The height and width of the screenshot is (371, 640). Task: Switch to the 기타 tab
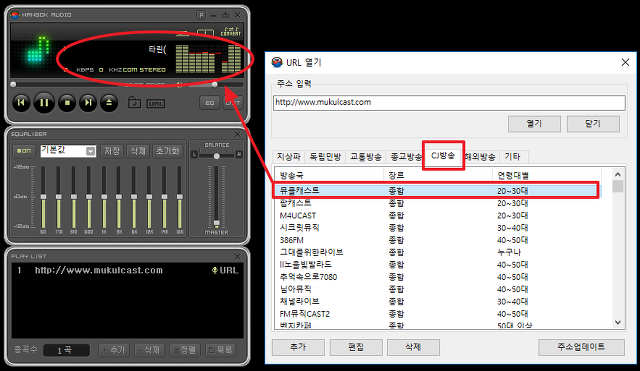(513, 157)
